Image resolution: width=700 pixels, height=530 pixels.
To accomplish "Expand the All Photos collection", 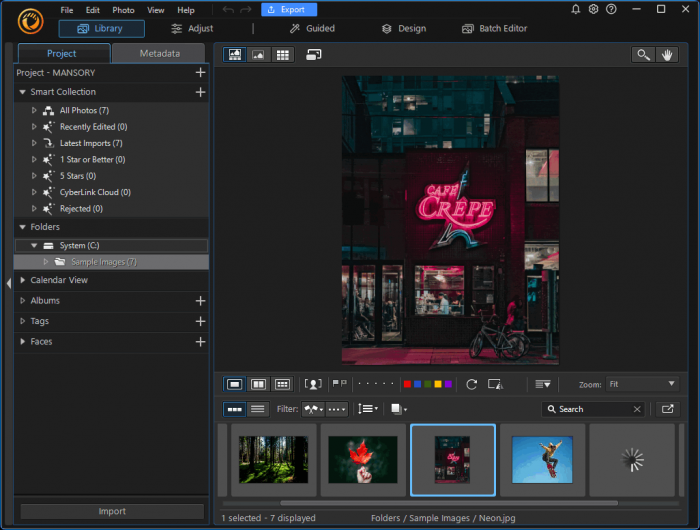I will (x=33, y=110).
